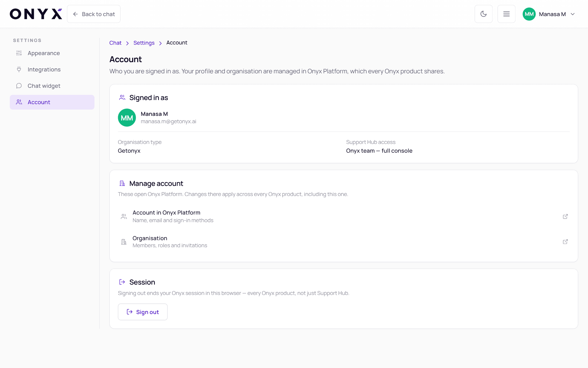This screenshot has height=368, width=588.
Task: Open Chat widget settings
Action: (52, 86)
